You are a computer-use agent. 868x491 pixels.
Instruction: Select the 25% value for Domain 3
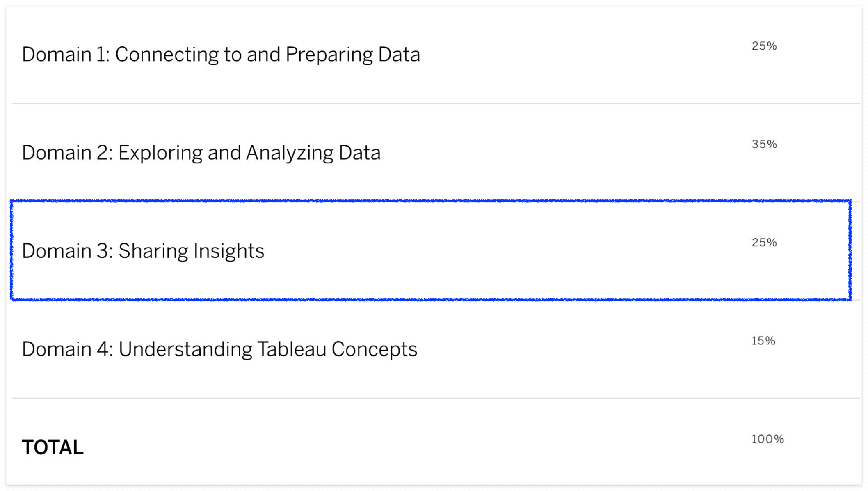click(x=764, y=242)
